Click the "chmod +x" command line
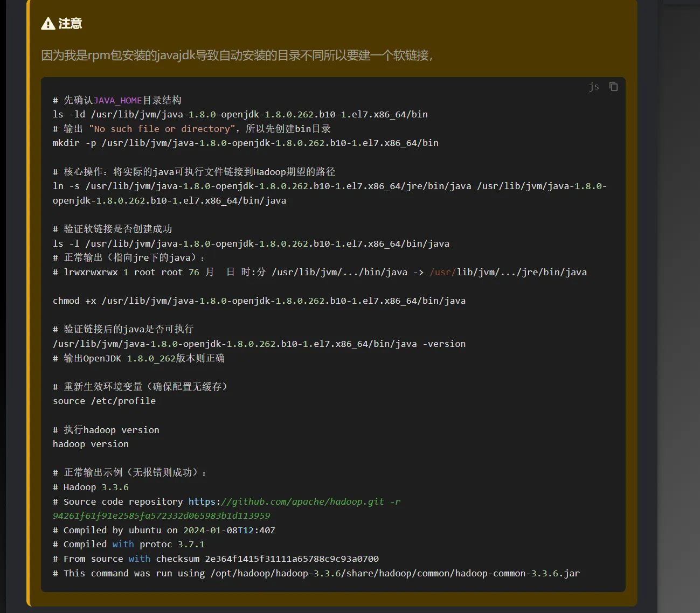The width and height of the screenshot is (700, 613). (259, 301)
